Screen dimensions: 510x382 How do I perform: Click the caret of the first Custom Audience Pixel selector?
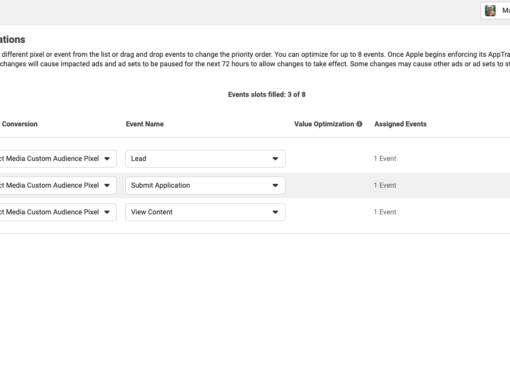107,159
